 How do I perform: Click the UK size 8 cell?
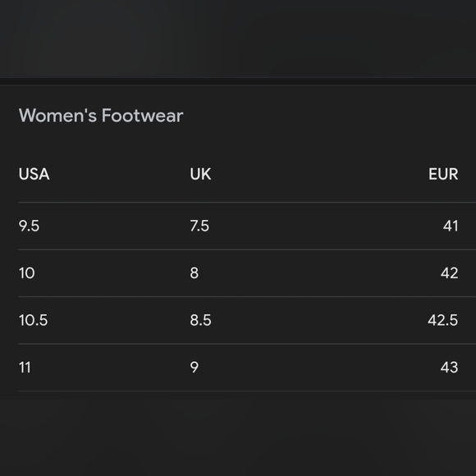tap(195, 273)
